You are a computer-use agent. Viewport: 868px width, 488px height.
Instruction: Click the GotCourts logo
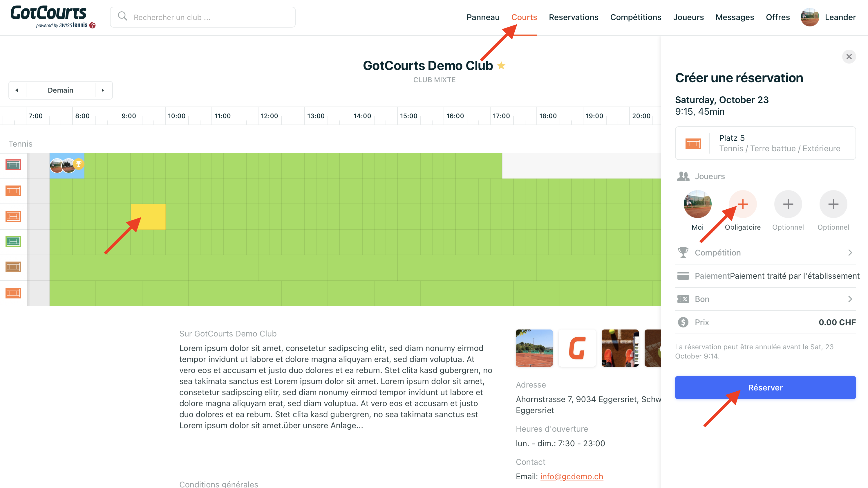[x=53, y=17]
